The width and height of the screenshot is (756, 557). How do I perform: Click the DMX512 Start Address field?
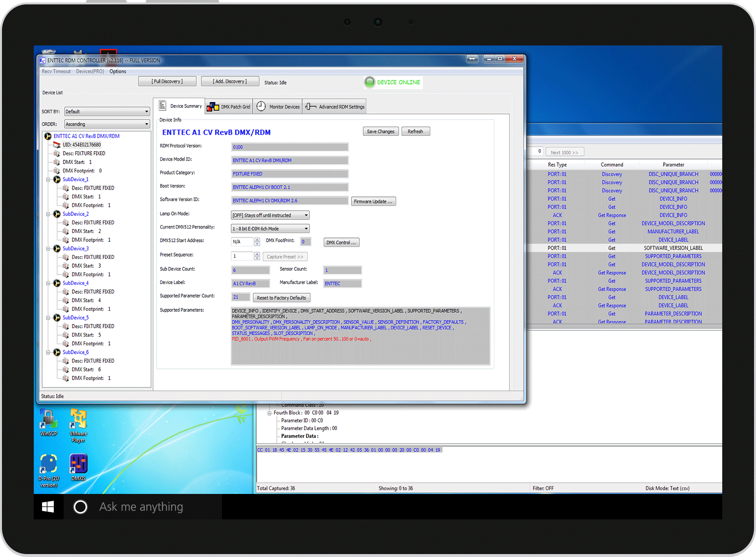point(242,242)
